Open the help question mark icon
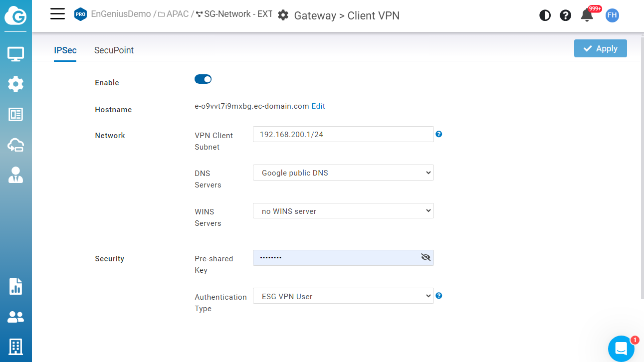 point(565,15)
